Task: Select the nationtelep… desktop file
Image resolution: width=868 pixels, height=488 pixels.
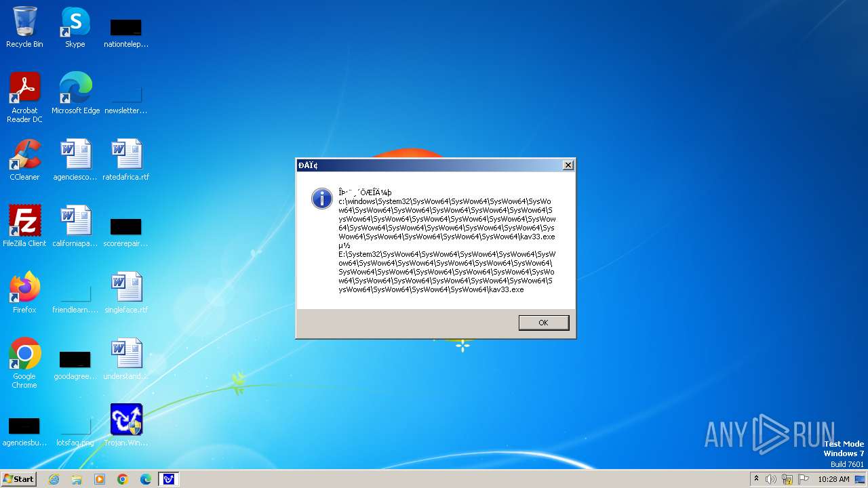Action: [x=126, y=33]
